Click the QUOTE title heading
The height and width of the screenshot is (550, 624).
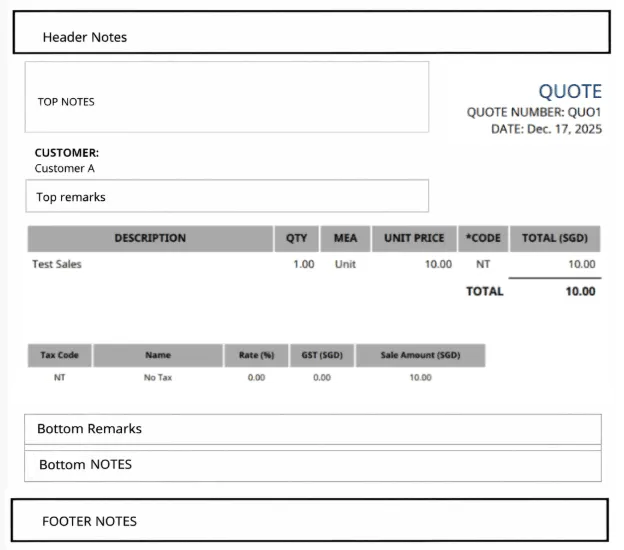point(570,92)
